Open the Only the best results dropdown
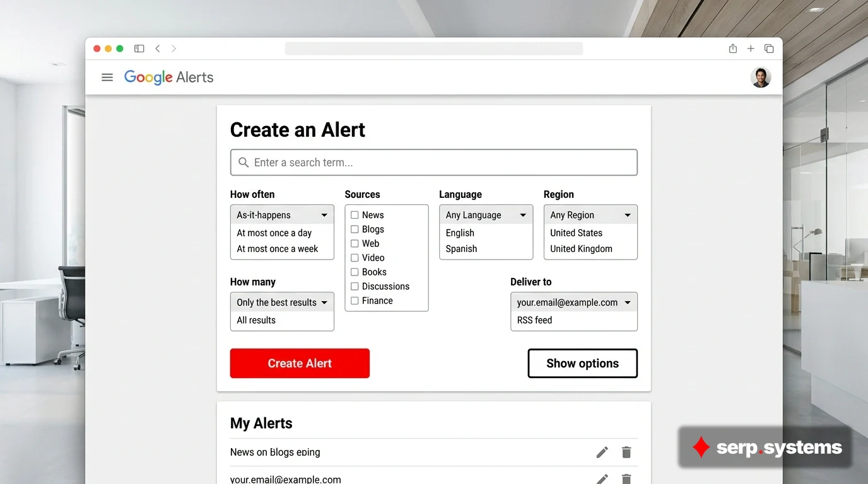The width and height of the screenshot is (868, 484). (x=282, y=302)
